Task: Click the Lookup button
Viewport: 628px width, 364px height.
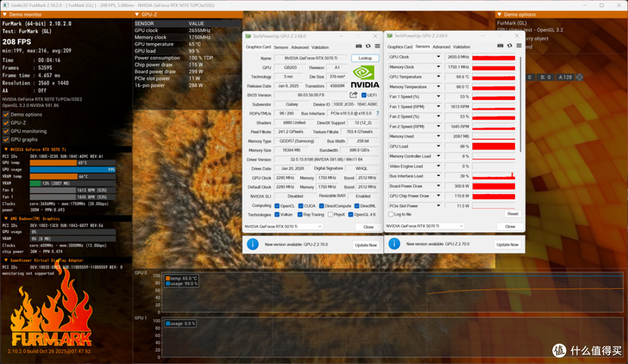Action: coord(365,58)
